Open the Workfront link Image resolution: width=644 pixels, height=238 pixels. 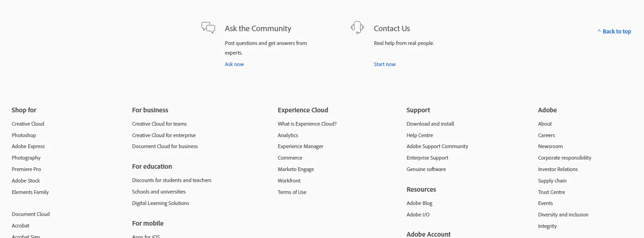[x=289, y=181]
